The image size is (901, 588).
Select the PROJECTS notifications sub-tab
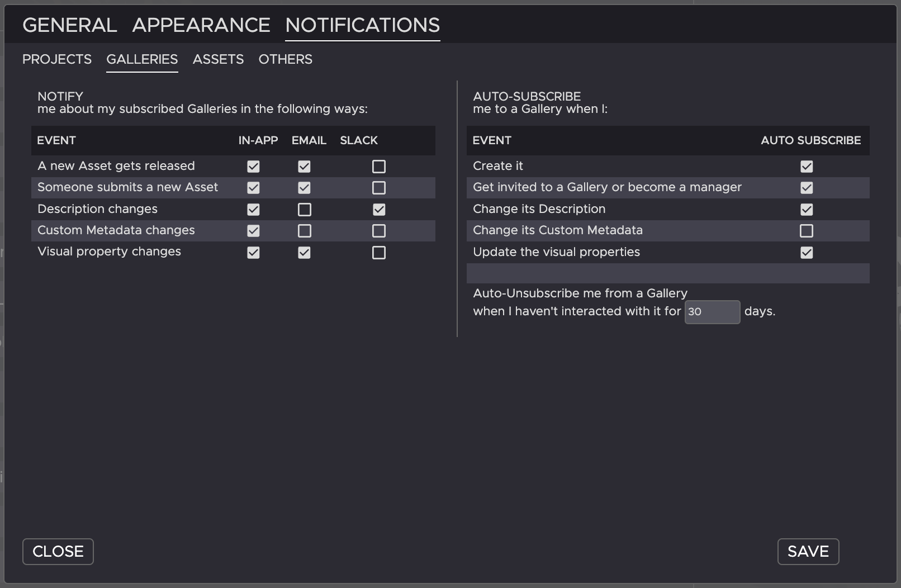[x=57, y=59]
